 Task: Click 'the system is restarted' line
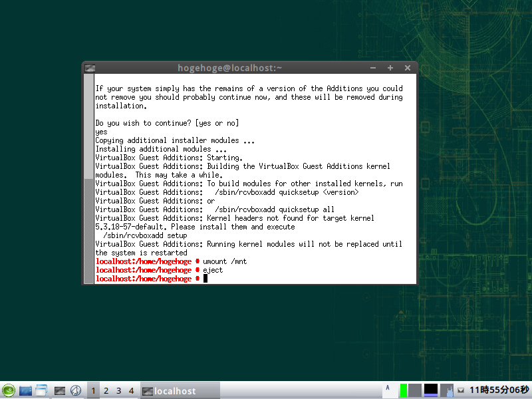141,253
